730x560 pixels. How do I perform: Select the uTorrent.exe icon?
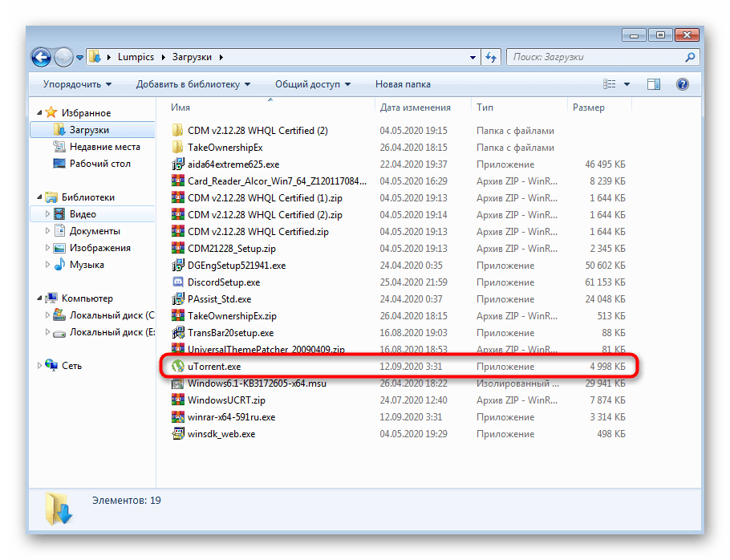[177, 367]
